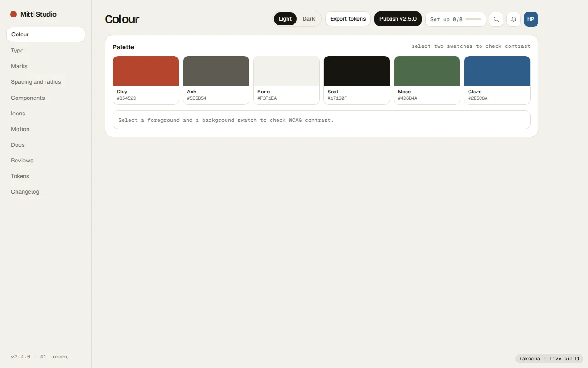Go to Type in the sidebar

45,51
